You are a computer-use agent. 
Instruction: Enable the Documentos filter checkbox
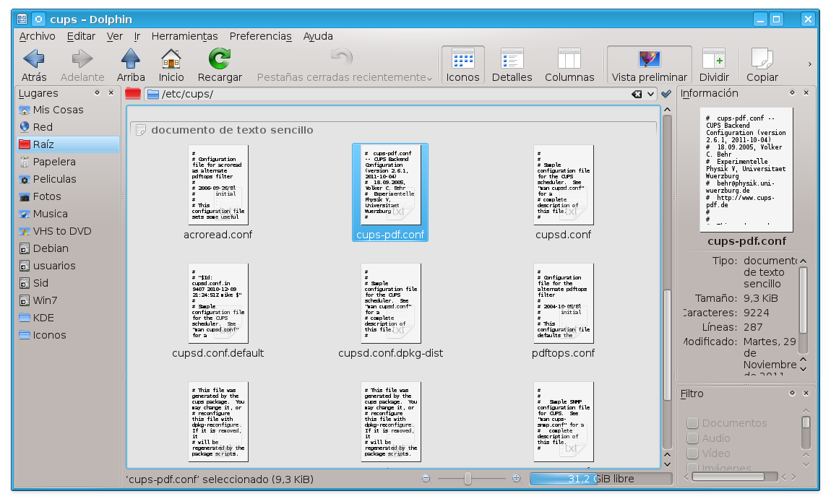692,424
